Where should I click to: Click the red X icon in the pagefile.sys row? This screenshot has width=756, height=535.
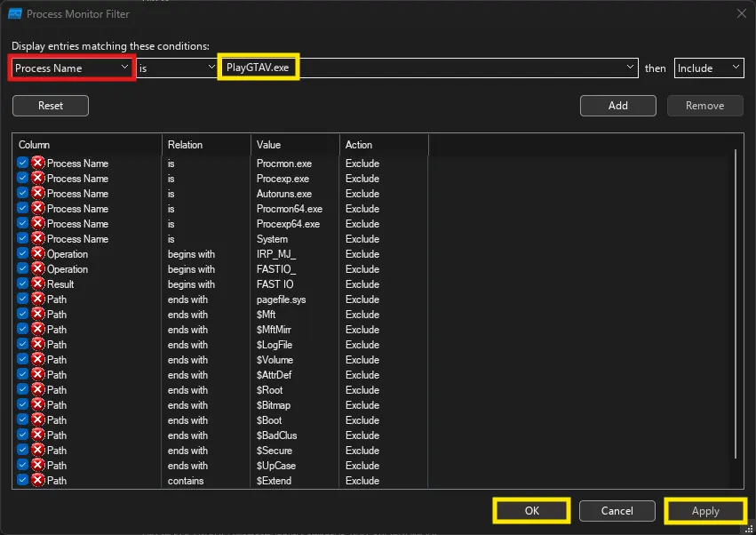pyautogui.click(x=38, y=299)
